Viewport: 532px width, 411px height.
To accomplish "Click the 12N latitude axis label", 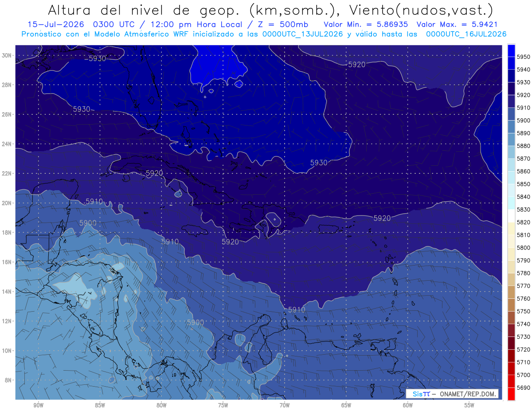I will pyautogui.click(x=7, y=321).
